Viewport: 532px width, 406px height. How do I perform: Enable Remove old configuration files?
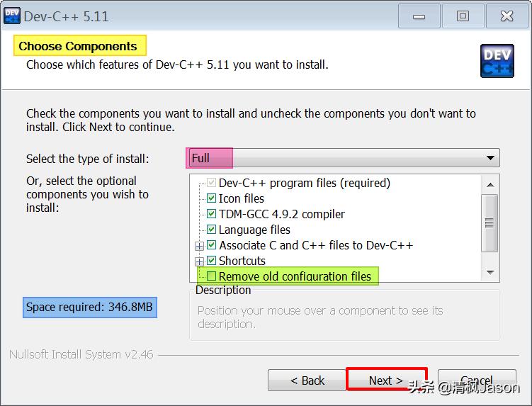[x=211, y=276]
